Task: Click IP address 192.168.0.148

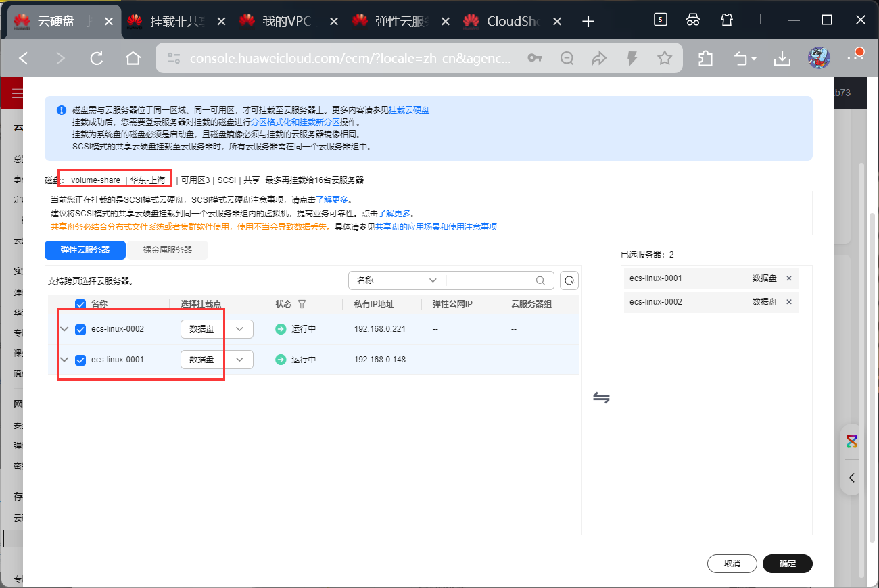Action: click(x=380, y=360)
